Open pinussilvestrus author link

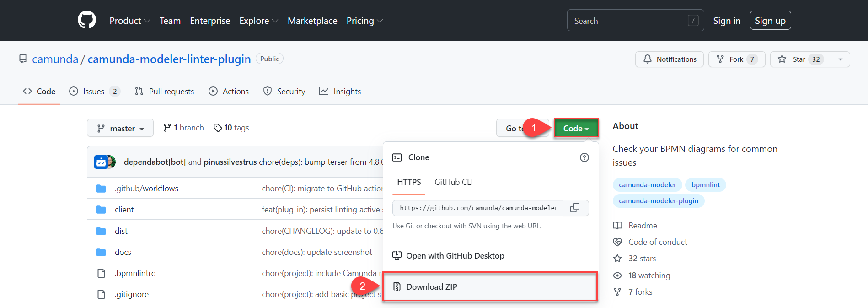point(230,162)
